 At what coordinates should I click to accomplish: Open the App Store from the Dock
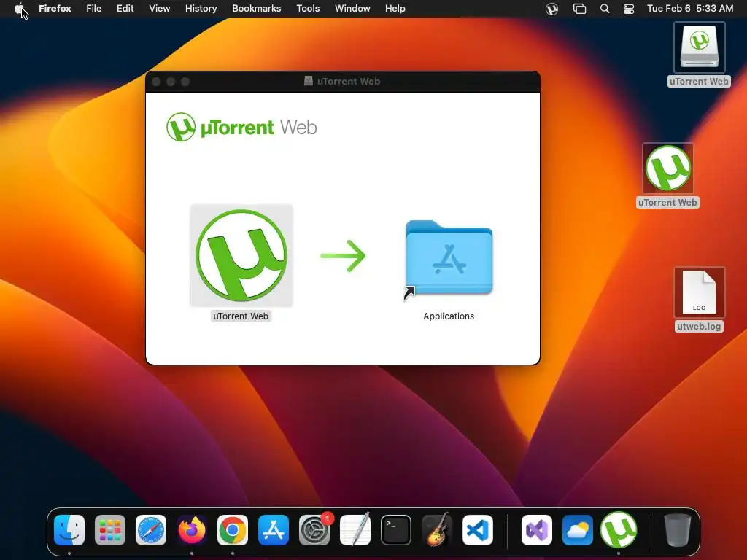tap(274, 530)
